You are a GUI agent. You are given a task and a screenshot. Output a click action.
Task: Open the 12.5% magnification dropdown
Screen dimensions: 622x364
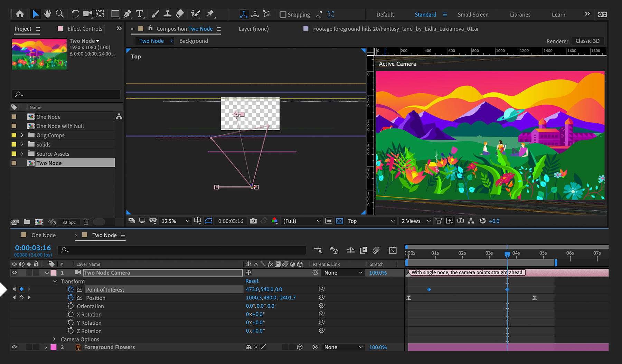[x=176, y=221]
